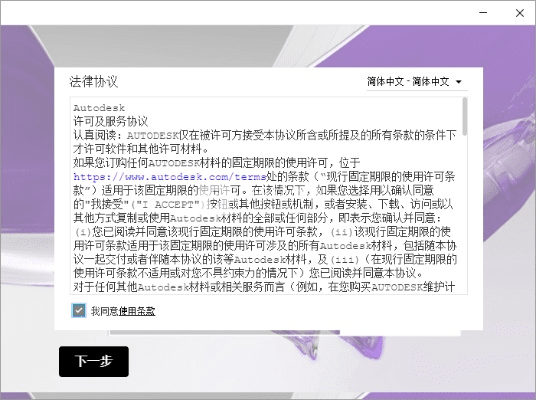This screenshot has height=400, width=536.
Task: Open the autodesk.com/terms hyperlink
Action: (170, 177)
